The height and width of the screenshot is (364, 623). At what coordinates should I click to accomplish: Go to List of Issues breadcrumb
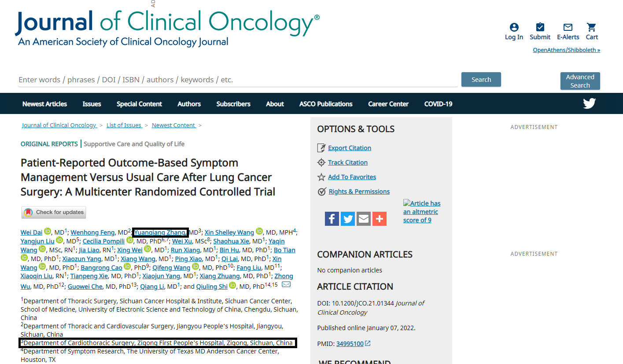point(124,125)
